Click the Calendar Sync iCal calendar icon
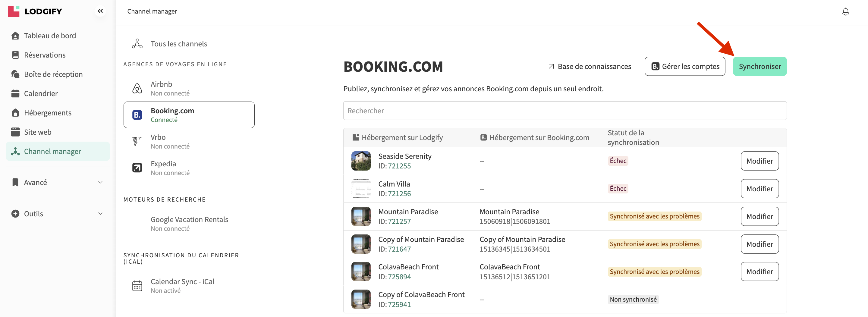This screenshot has width=868, height=317. pos(137,286)
